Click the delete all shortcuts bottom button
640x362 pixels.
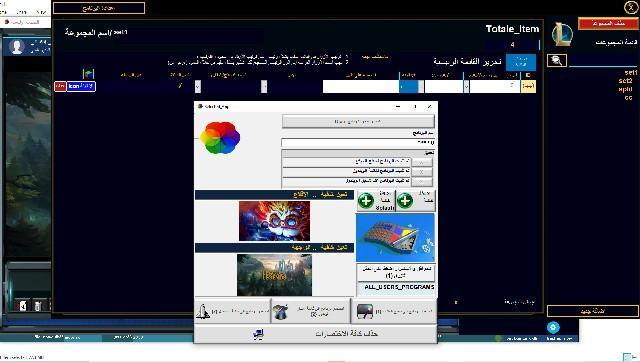point(315,334)
